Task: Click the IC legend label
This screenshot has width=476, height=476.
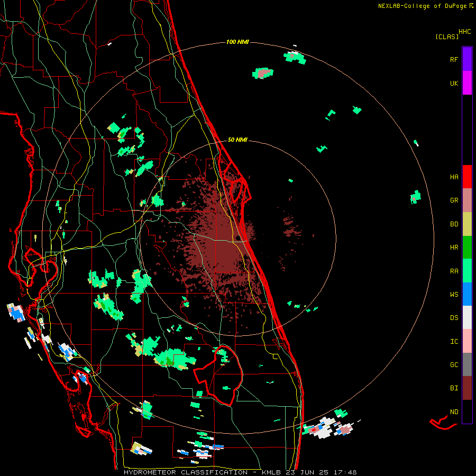Action: click(x=454, y=342)
